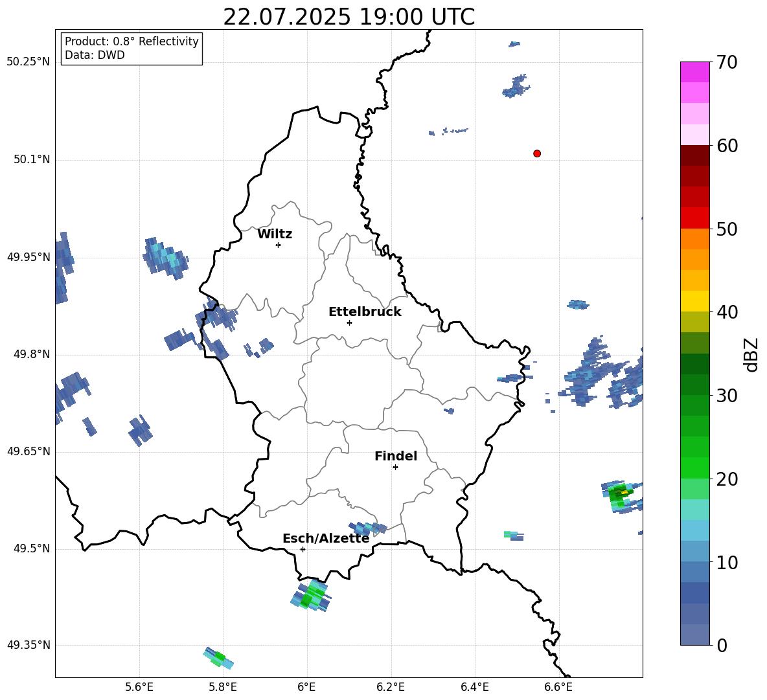Click the 60 tick label on colorbar
This screenshot has width=767, height=700.
pos(727,146)
